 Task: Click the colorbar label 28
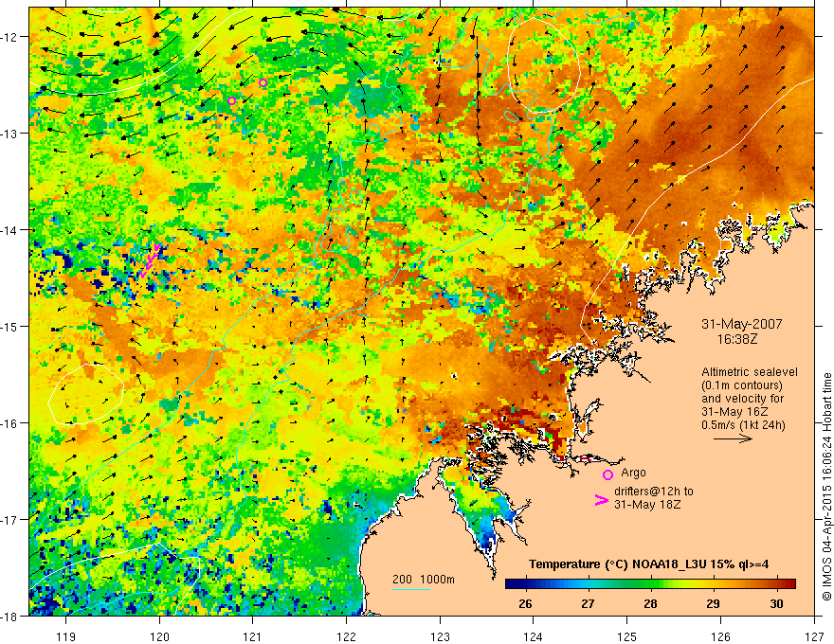point(650,604)
